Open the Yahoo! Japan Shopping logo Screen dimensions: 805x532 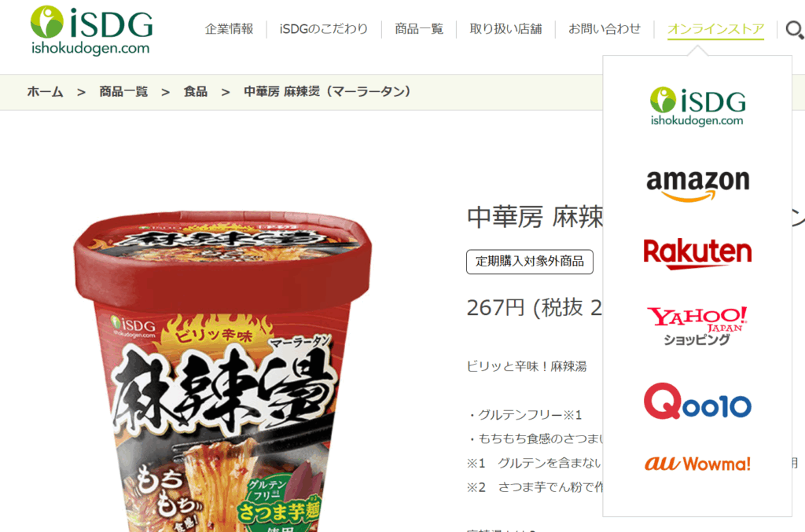click(697, 326)
